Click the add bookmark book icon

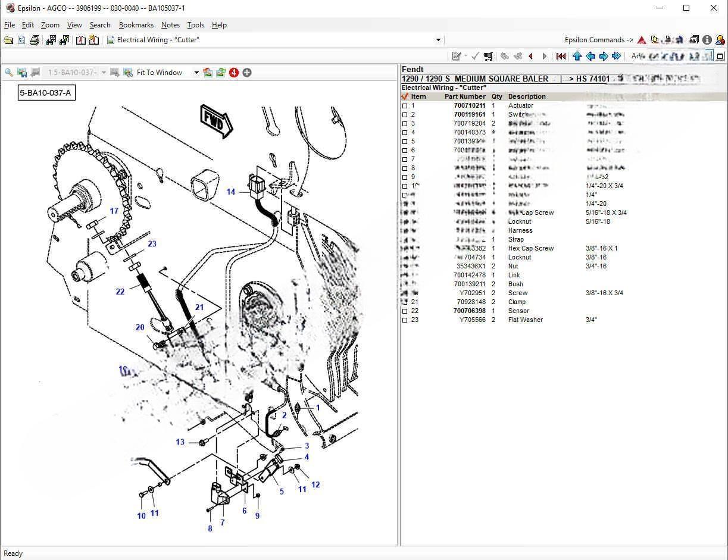(93, 40)
